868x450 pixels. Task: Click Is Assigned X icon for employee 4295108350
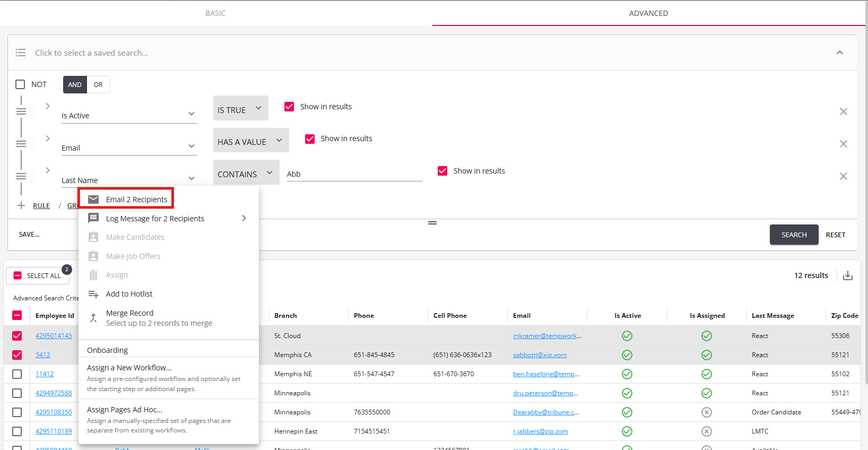pos(707,412)
